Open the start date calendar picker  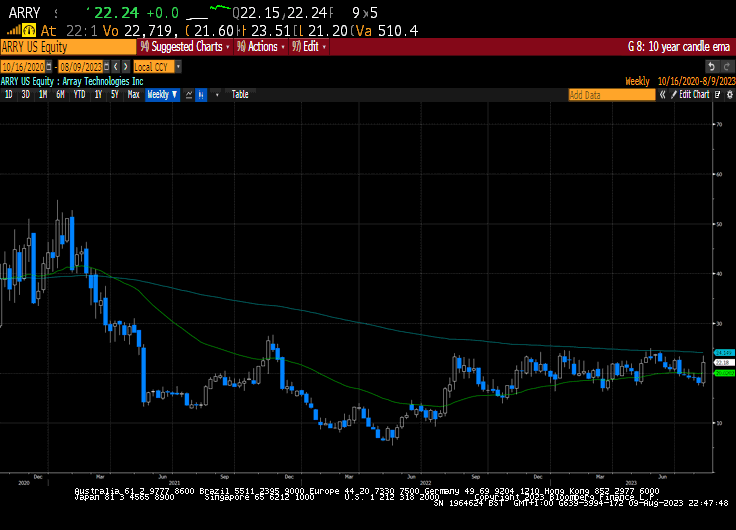tap(49, 67)
